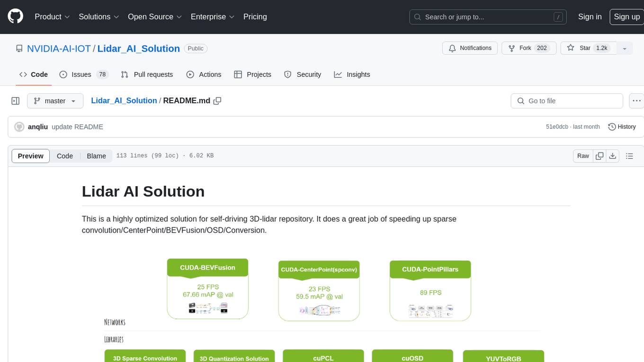Open the Pull requests tab
This screenshot has height=362, width=644.
(147, 74)
